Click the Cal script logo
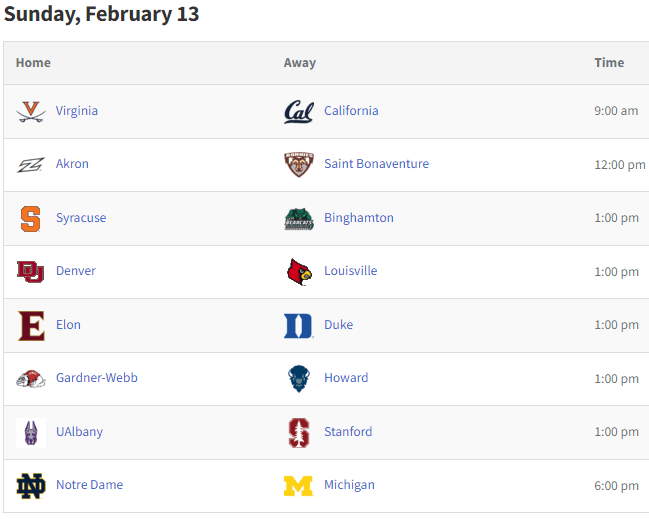This screenshot has height=519, width=649. coord(299,112)
